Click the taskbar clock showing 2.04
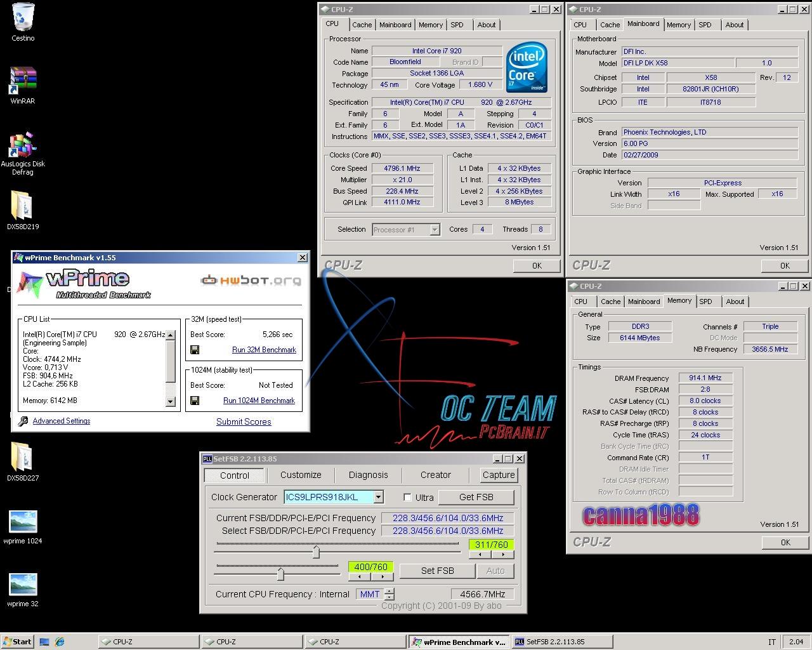 coord(796,642)
